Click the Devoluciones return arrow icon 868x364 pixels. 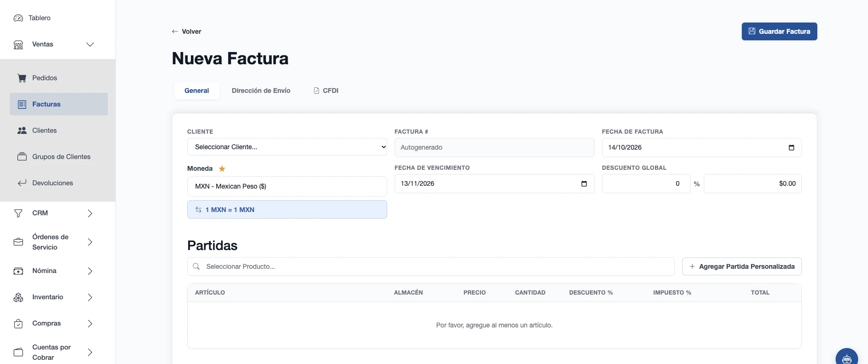pos(22,183)
